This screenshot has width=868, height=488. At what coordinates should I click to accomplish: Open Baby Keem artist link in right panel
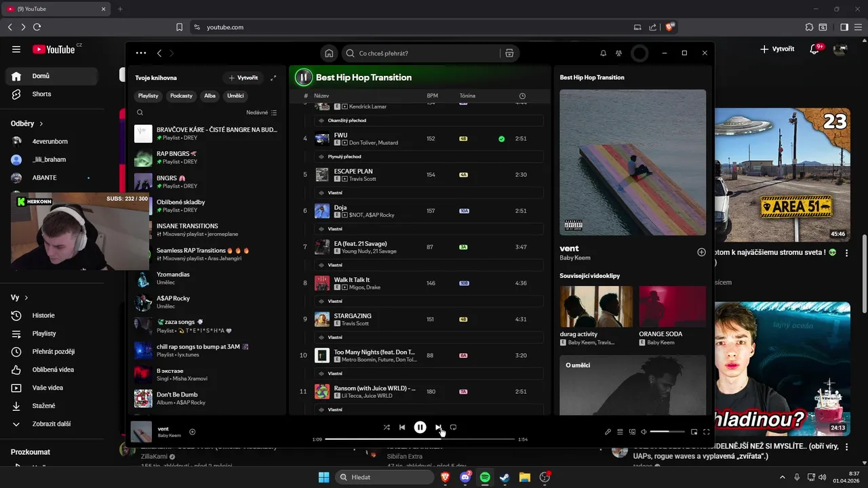pyautogui.click(x=574, y=258)
